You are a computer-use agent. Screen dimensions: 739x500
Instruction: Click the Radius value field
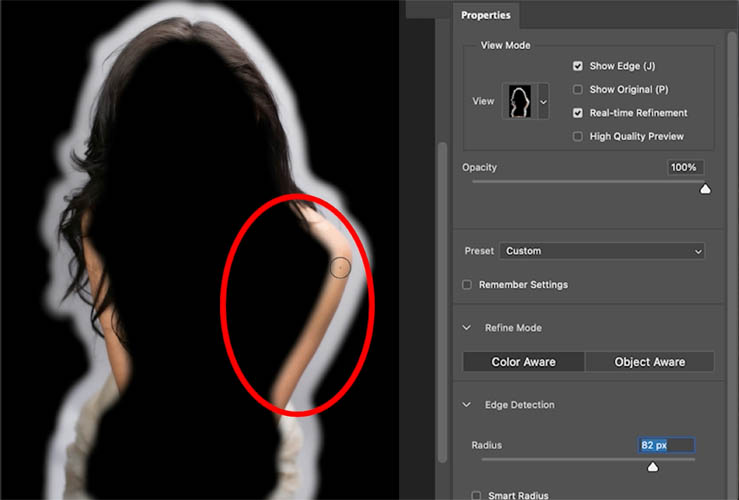(666, 445)
